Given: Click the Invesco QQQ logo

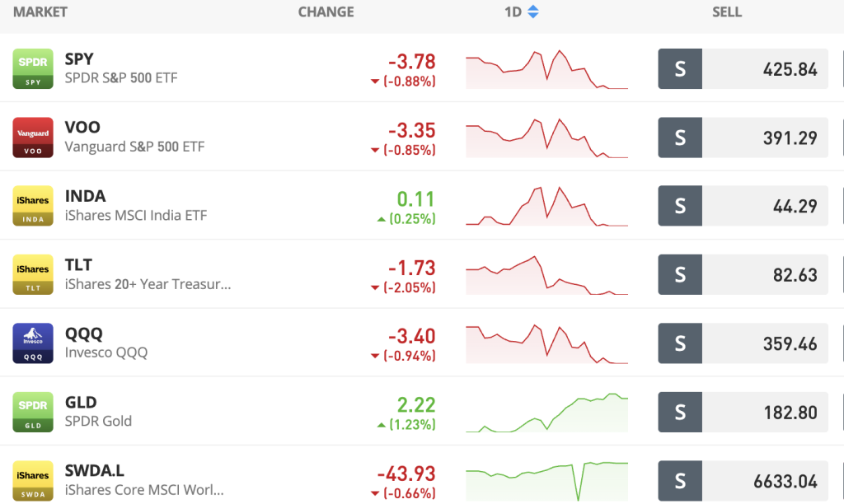Looking at the screenshot, I should pyautogui.click(x=32, y=343).
